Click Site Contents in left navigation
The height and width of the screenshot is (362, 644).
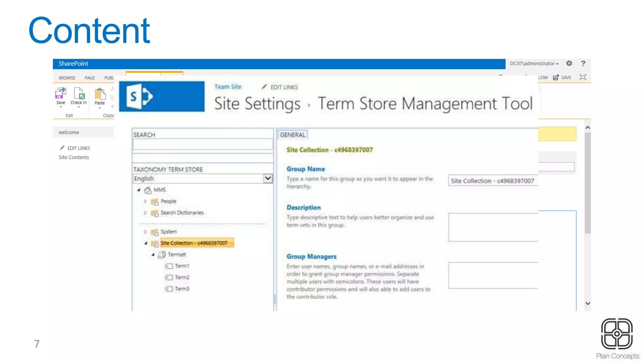[x=74, y=157]
